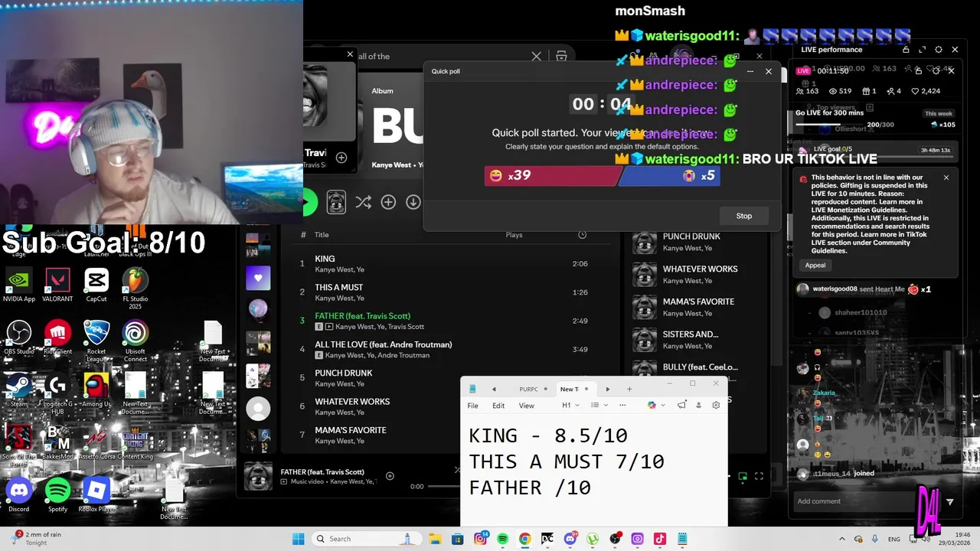Click the now-playing album thumbnail
The image size is (980, 551).
point(258,476)
